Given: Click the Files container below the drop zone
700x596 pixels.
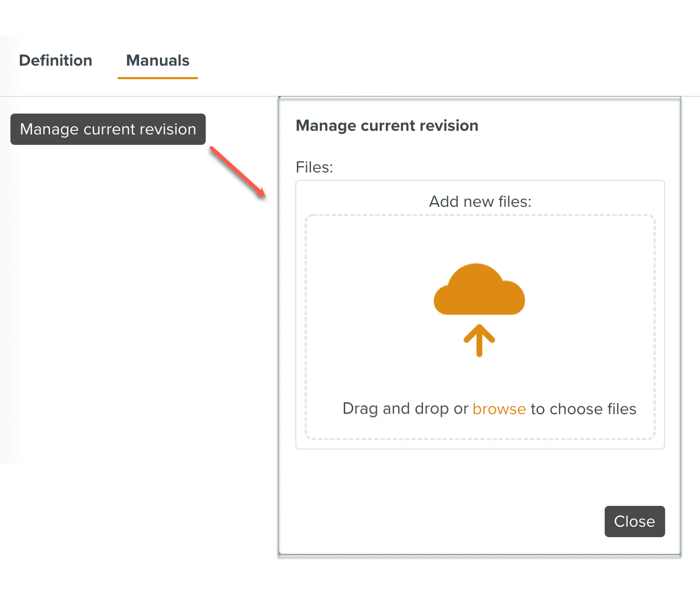Looking at the screenshot, I should (480, 444).
